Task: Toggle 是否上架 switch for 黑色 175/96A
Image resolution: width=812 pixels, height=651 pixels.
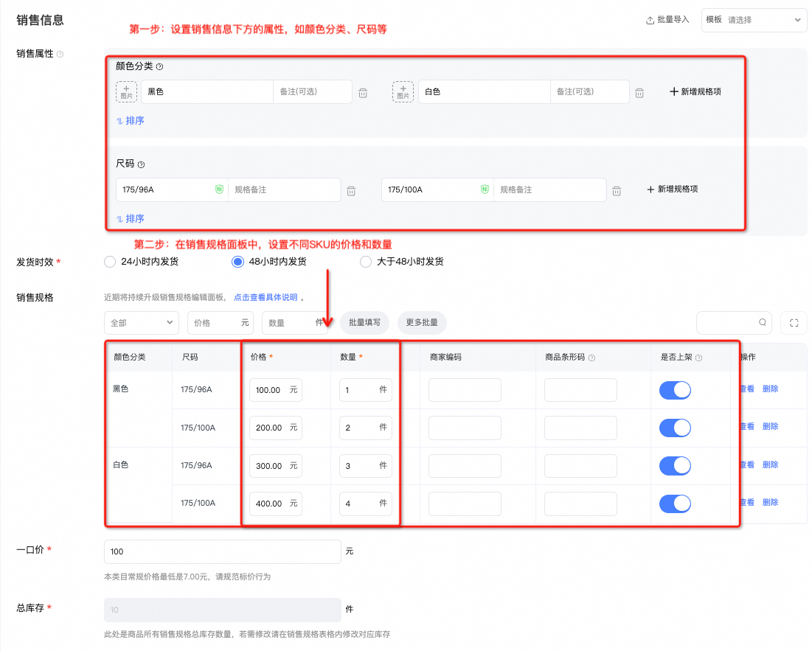Action: (675, 390)
